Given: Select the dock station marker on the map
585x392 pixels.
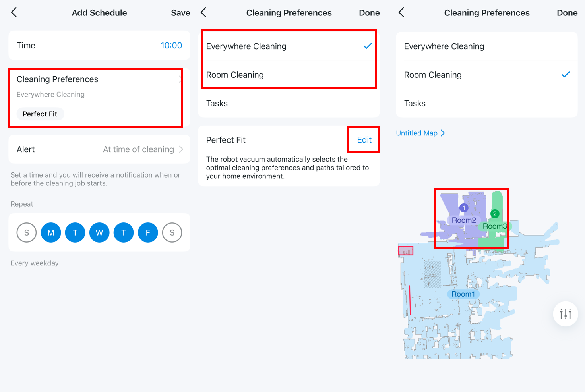Looking at the screenshot, I should click(x=406, y=250).
